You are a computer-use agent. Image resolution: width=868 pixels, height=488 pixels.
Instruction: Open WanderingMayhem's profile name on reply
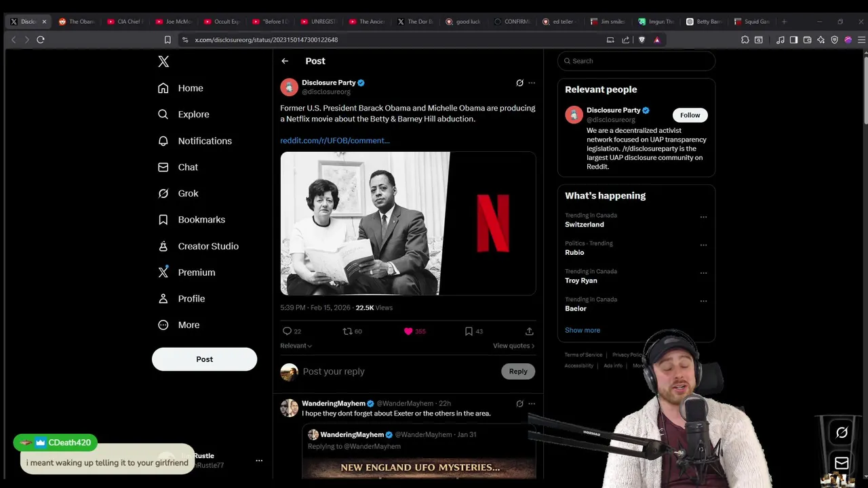[333, 403]
